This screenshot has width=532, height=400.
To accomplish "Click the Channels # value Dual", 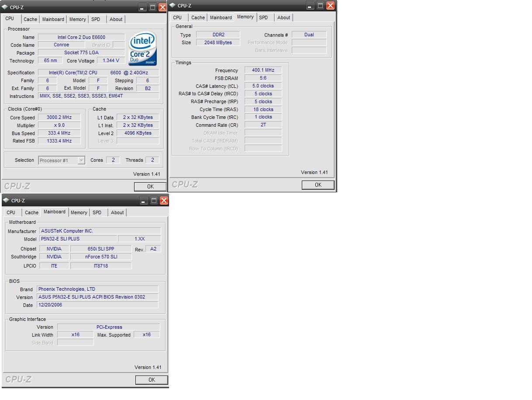I will tap(309, 35).
